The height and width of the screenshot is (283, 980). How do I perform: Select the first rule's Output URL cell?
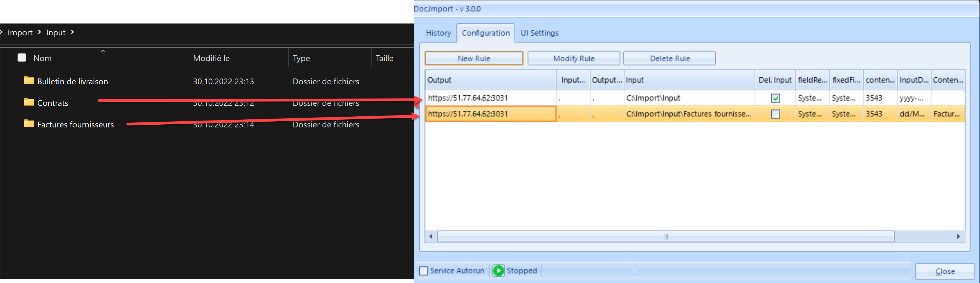pos(490,98)
